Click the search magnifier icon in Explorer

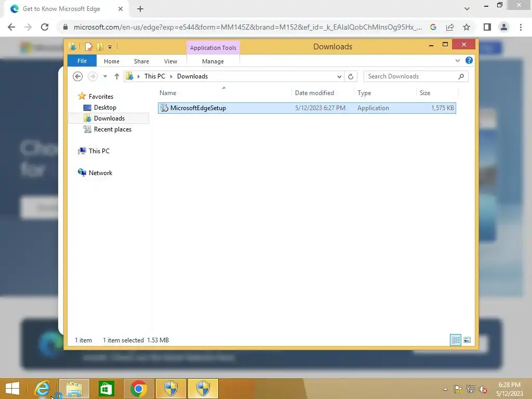coord(461,76)
